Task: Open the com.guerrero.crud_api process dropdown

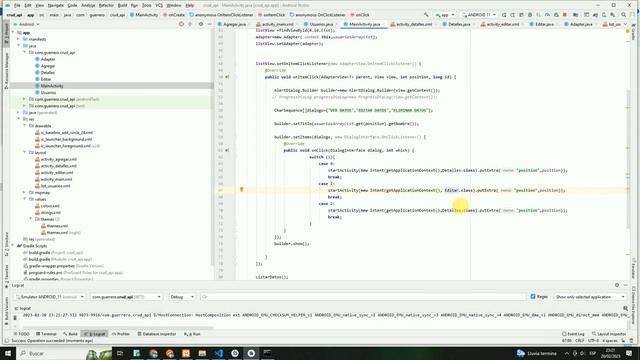Action: coord(126,297)
